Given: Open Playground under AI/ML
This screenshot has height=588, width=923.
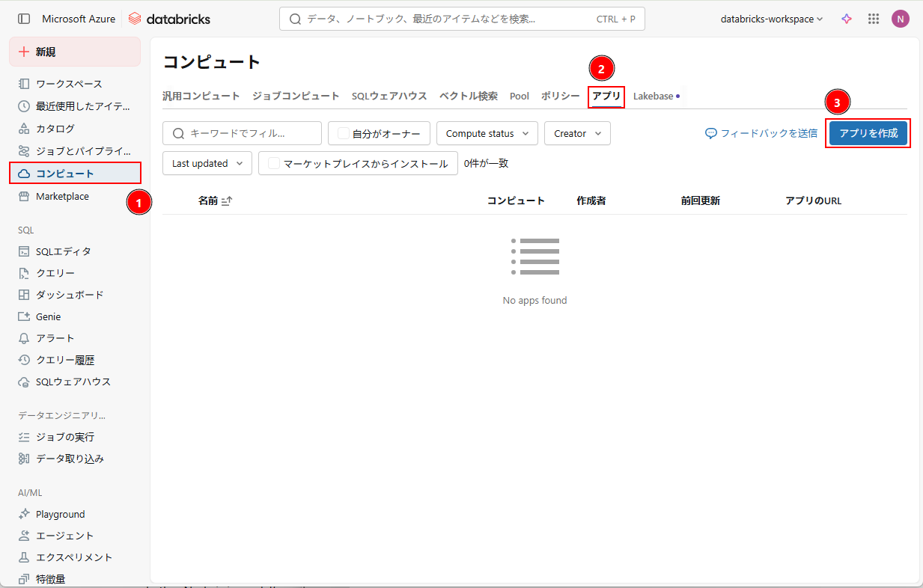Looking at the screenshot, I should pyautogui.click(x=60, y=514).
